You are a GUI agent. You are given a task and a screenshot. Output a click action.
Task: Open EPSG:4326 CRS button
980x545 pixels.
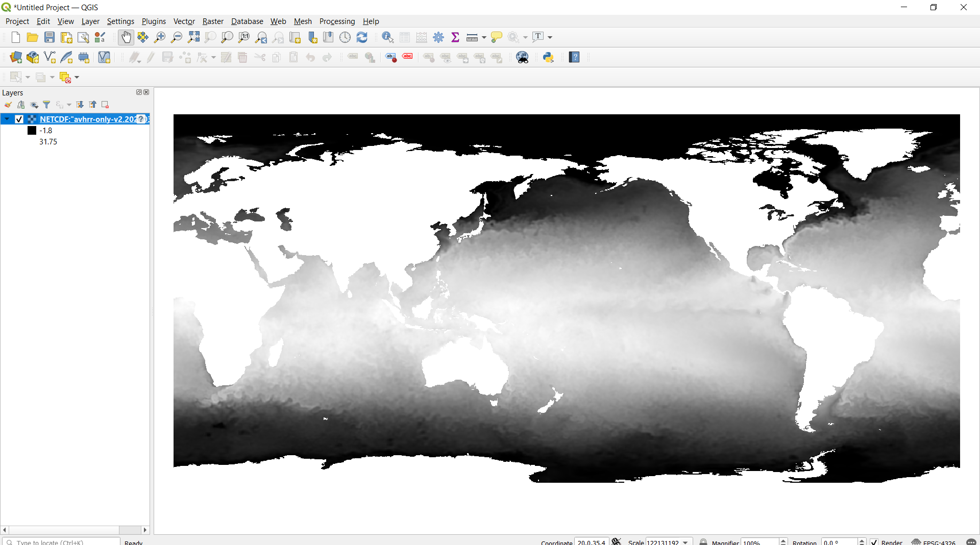click(934, 542)
